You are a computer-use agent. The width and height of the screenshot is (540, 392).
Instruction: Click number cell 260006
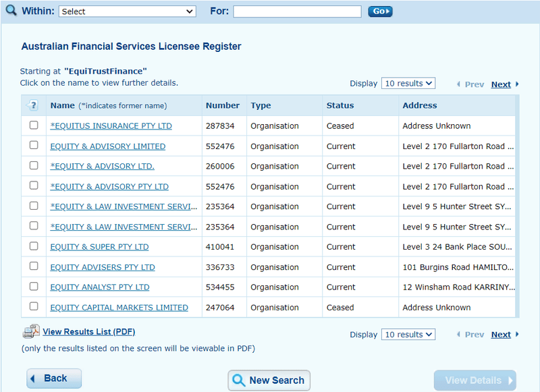220,166
